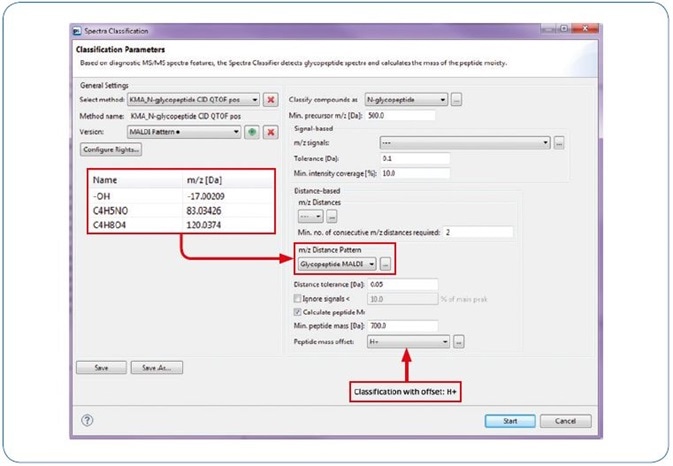Open the help question mark icon
673x466 pixels.
click(87, 420)
